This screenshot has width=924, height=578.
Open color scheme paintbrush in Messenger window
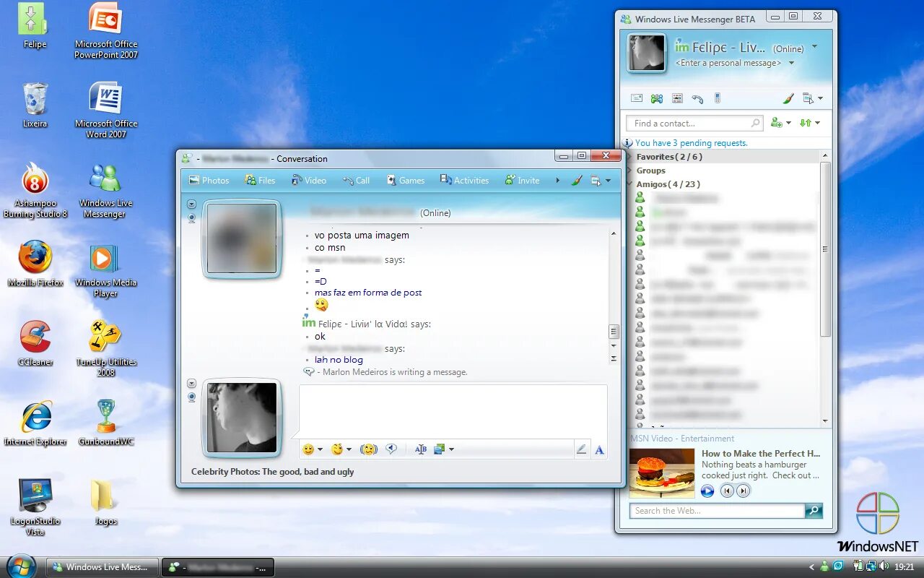tap(788, 98)
